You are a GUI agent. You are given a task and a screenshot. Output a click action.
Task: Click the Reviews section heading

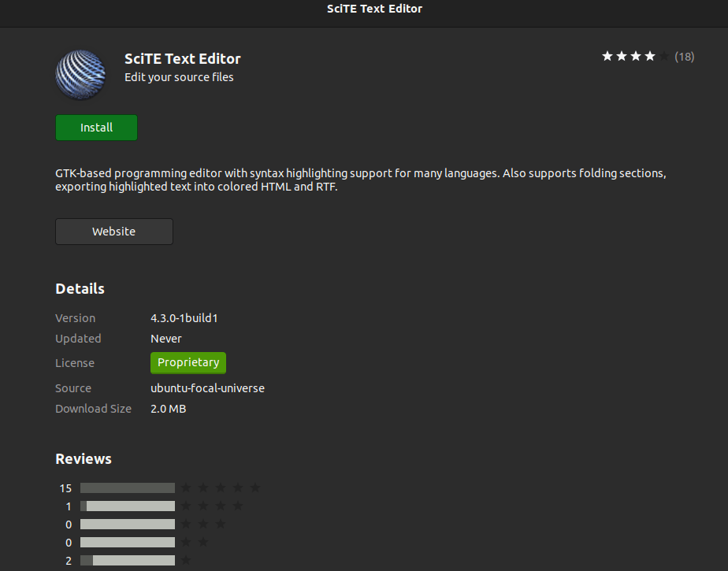[x=84, y=458]
